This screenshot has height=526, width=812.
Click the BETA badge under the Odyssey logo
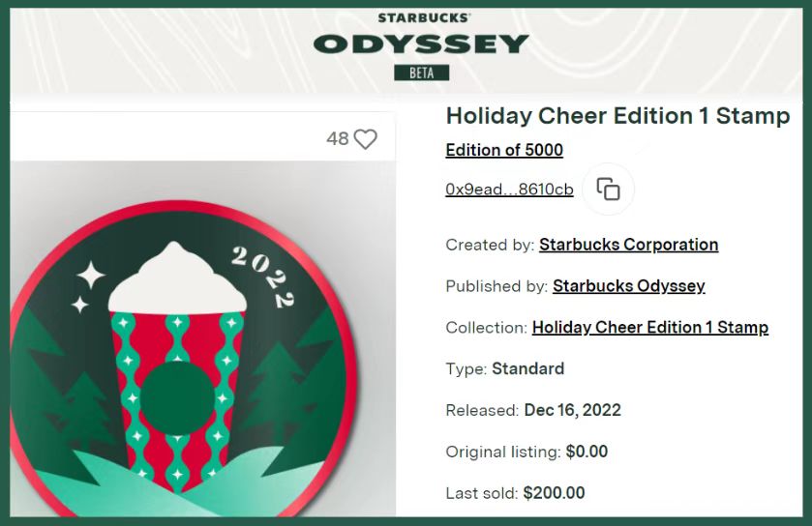(x=422, y=73)
